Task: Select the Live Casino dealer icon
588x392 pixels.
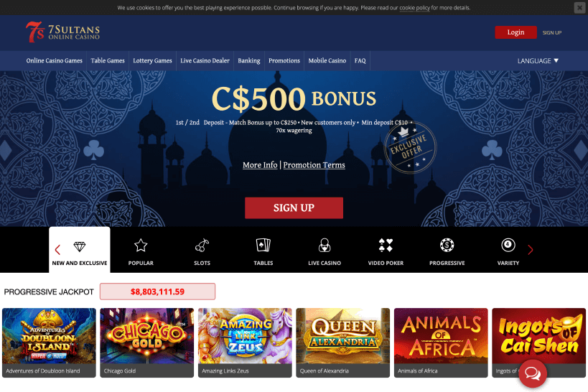Action: coord(325,250)
